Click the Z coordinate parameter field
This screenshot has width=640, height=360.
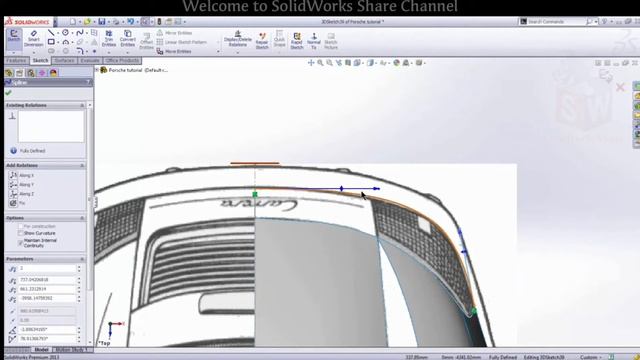47,298
